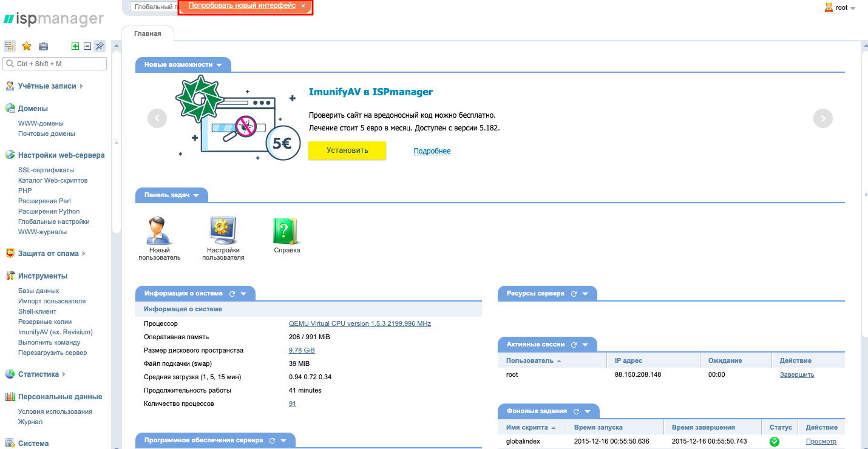Expand the Учётные записи menu section
The width and height of the screenshot is (868, 449).
pos(81,86)
